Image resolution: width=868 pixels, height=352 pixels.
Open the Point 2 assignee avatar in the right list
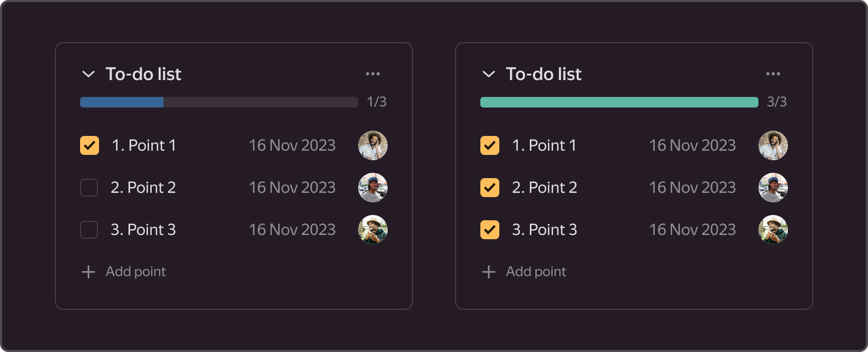tap(773, 188)
